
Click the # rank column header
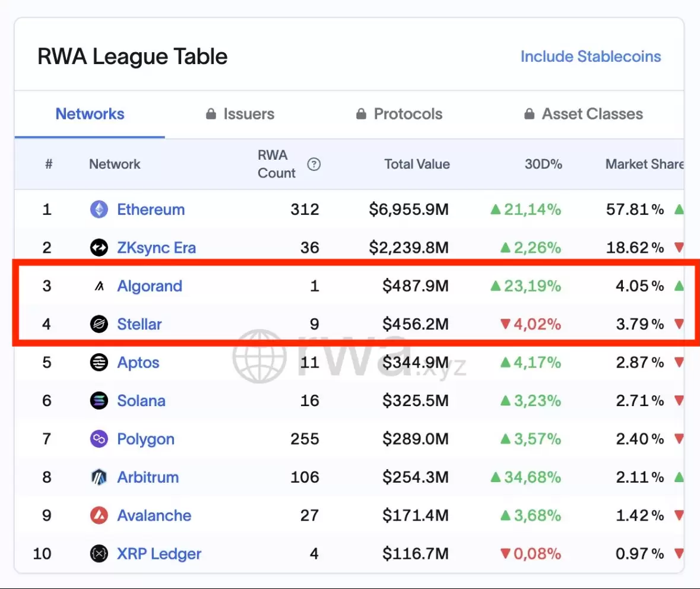point(49,164)
